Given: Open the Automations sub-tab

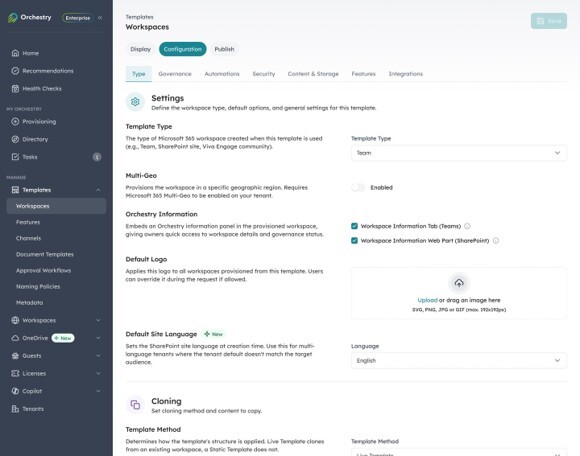Looking at the screenshot, I should pos(222,74).
